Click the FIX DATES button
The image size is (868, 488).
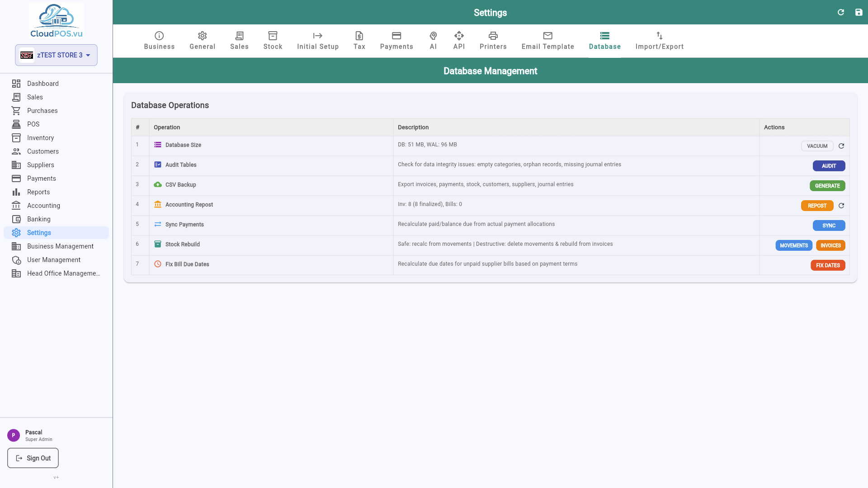click(828, 265)
